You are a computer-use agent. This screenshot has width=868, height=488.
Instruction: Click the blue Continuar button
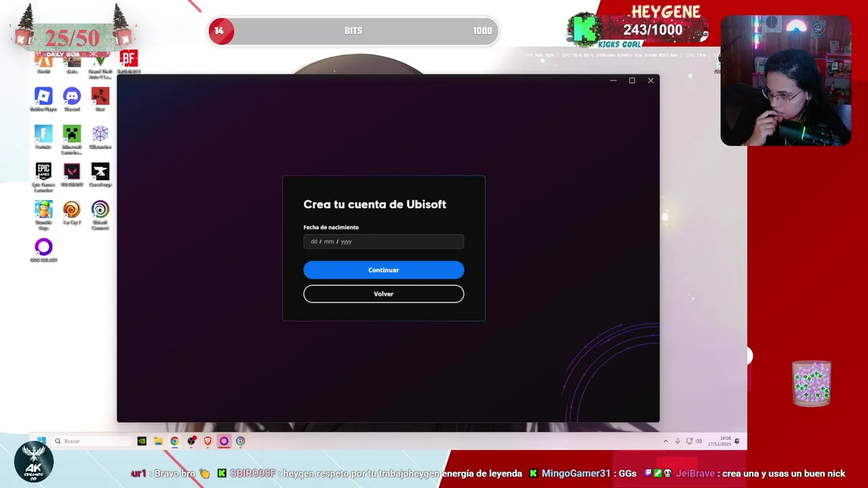[383, 270]
